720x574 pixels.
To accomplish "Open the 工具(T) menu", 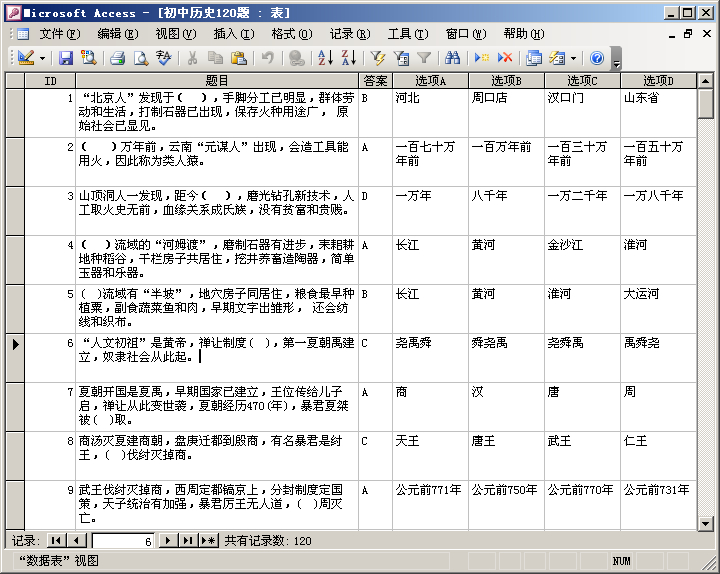I will [x=408, y=34].
